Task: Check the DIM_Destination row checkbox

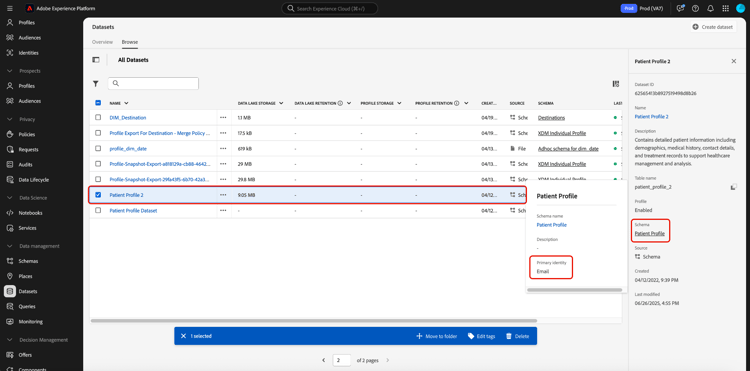Action: tap(98, 118)
